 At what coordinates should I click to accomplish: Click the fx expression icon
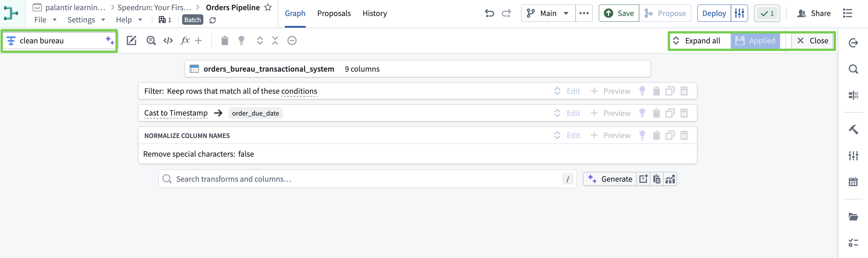tap(185, 41)
